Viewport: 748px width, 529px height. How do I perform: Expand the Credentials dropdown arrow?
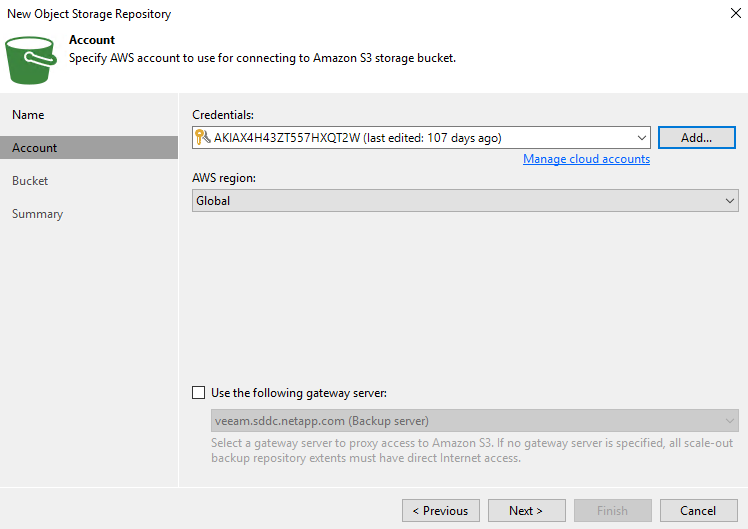[641, 138]
